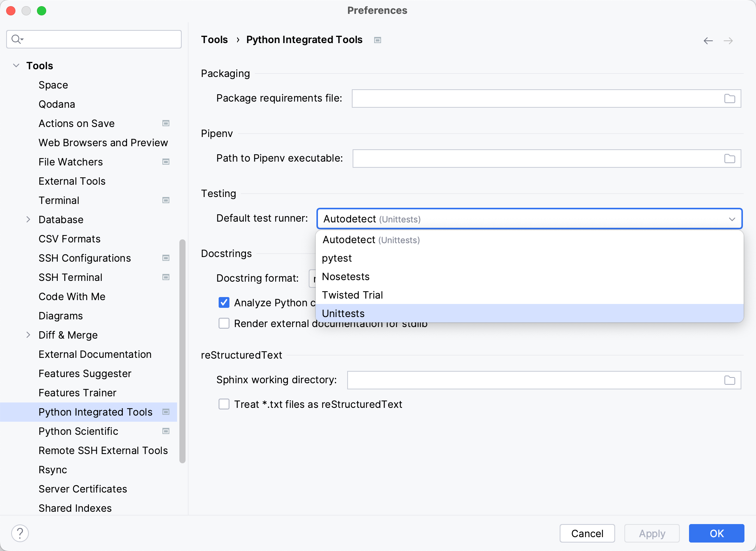
Task: Enable Treat *.txt files as reStructuredText
Action: tap(224, 404)
